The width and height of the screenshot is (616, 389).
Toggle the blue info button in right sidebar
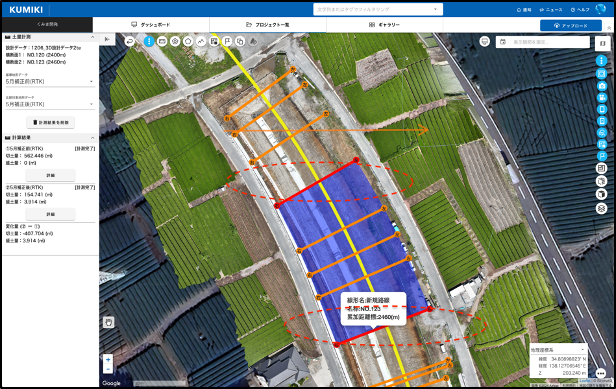tap(601, 61)
